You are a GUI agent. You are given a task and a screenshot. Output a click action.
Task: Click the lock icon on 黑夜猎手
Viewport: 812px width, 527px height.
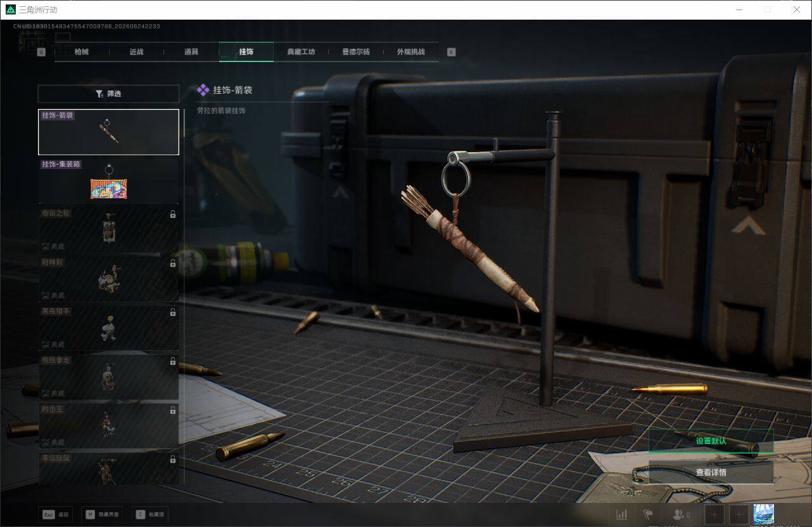tap(173, 312)
